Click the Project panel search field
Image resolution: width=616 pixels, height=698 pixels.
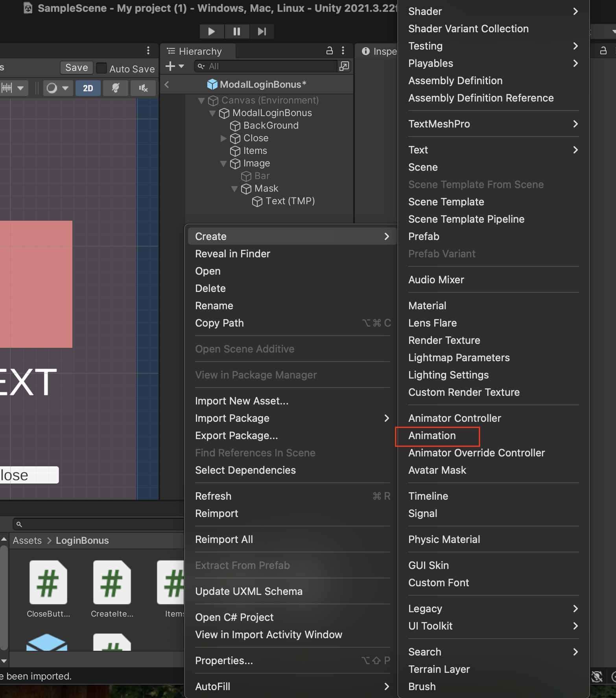click(98, 524)
